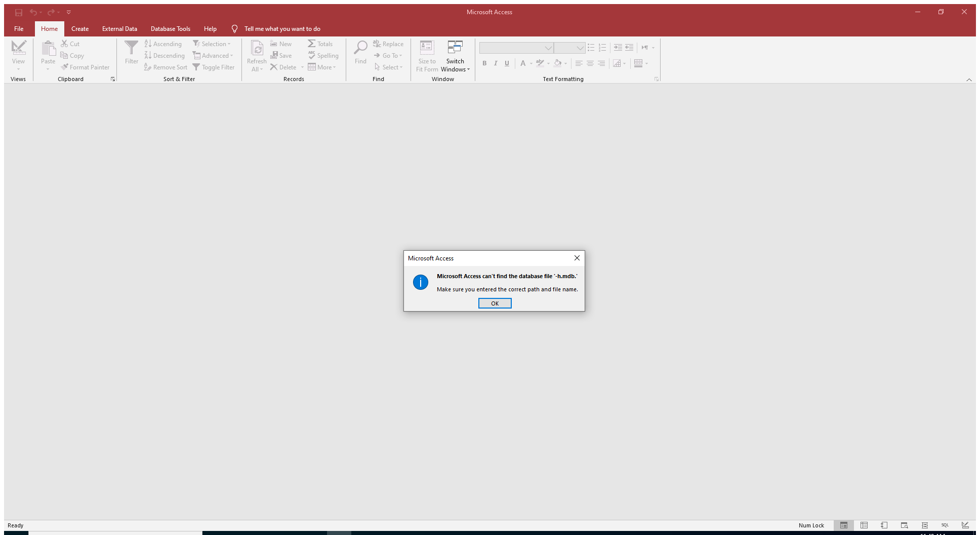The width and height of the screenshot is (980, 535).
Task: Click New record
Action: (x=281, y=44)
